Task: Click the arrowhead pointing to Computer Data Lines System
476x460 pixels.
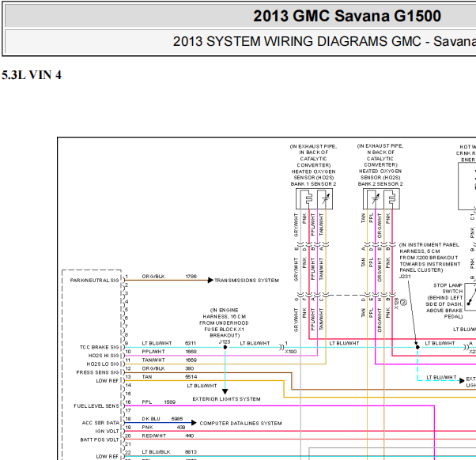Action: pyautogui.click(x=194, y=423)
